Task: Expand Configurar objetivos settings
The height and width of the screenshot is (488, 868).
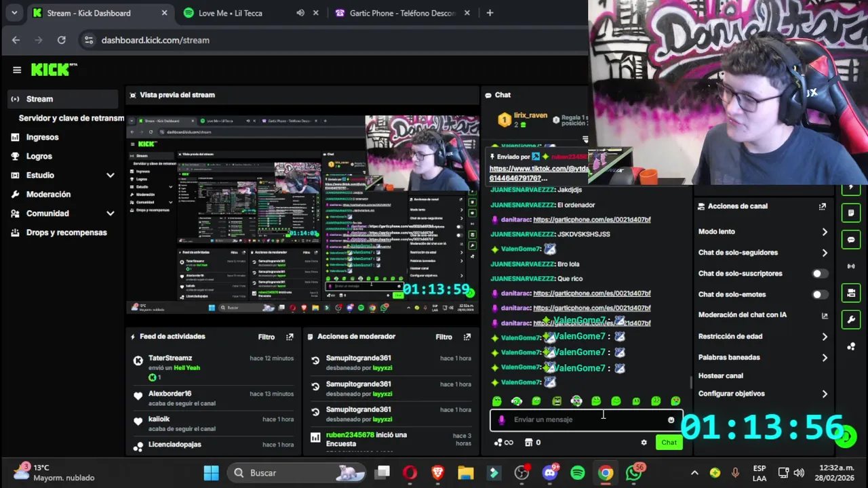Action: tap(825, 394)
